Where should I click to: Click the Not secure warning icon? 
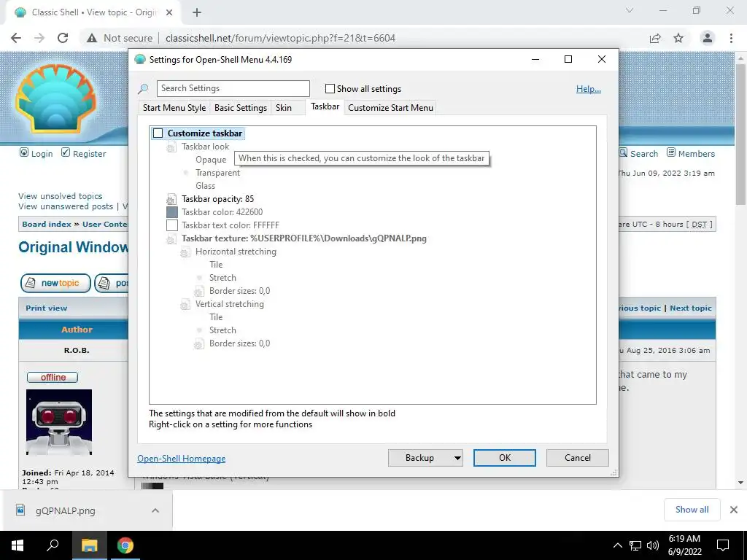92,38
